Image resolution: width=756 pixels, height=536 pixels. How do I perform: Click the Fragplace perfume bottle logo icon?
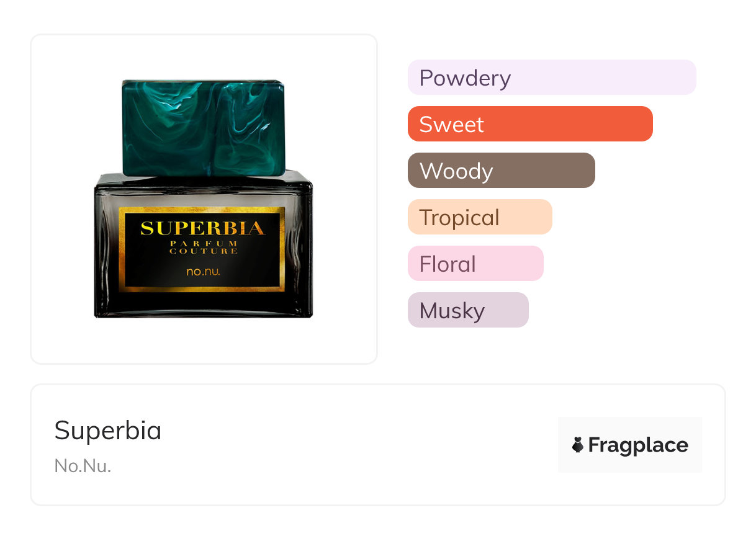pyautogui.click(x=578, y=445)
